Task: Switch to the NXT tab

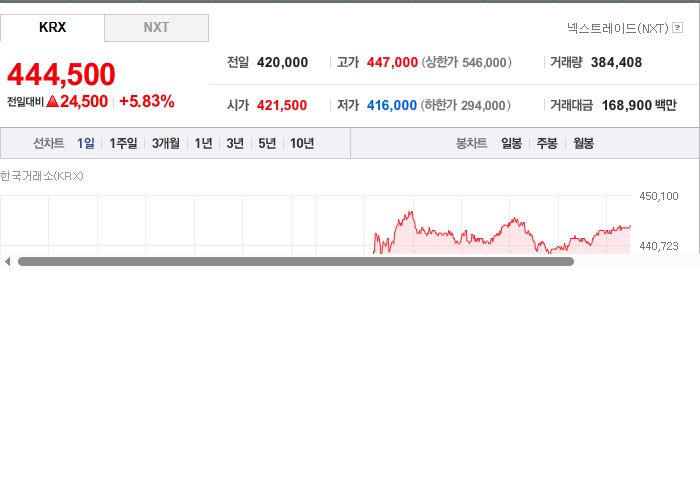Action: [156, 28]
